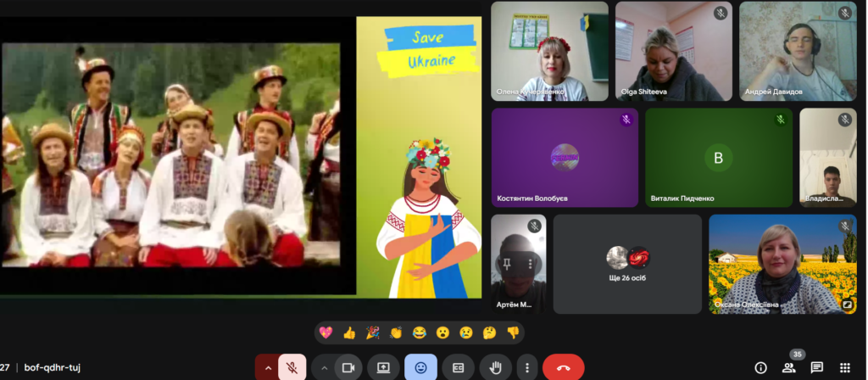Expand the video settings chevron
The width and height of the screenshot is (868, 380).
pyautogui.click(x=323, y=367)
